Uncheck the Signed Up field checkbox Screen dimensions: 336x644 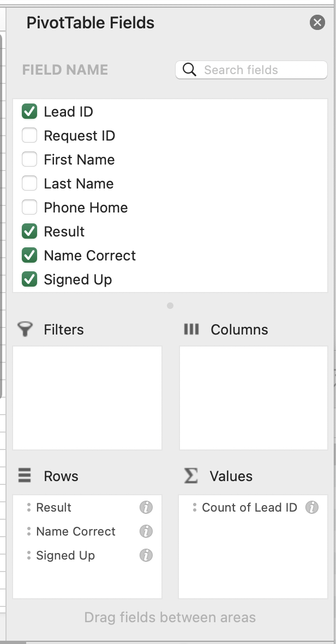(x=29, y=280)
